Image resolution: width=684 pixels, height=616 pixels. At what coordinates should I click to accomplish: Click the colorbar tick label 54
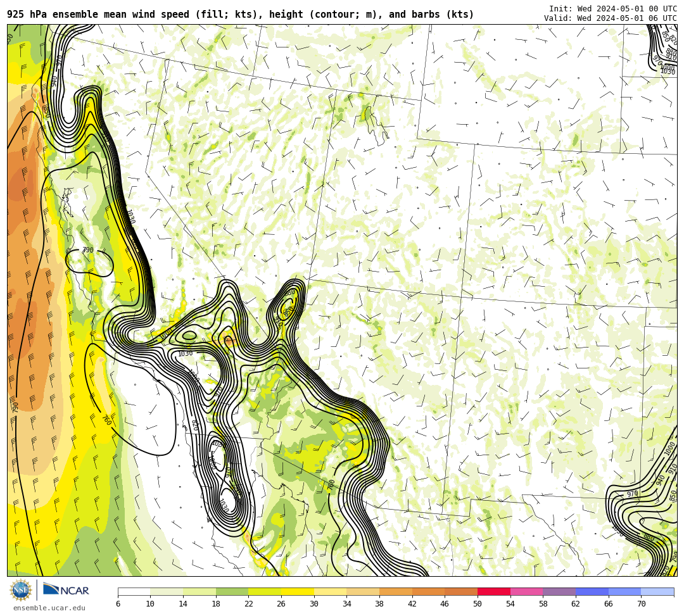pyautogui.click(x=510, y=604)
